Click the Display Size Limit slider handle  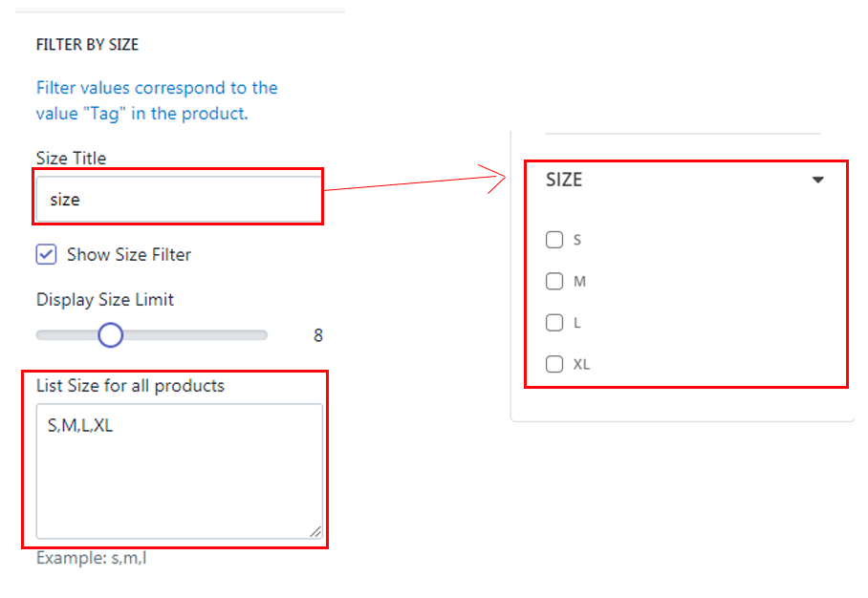(111, 335)
